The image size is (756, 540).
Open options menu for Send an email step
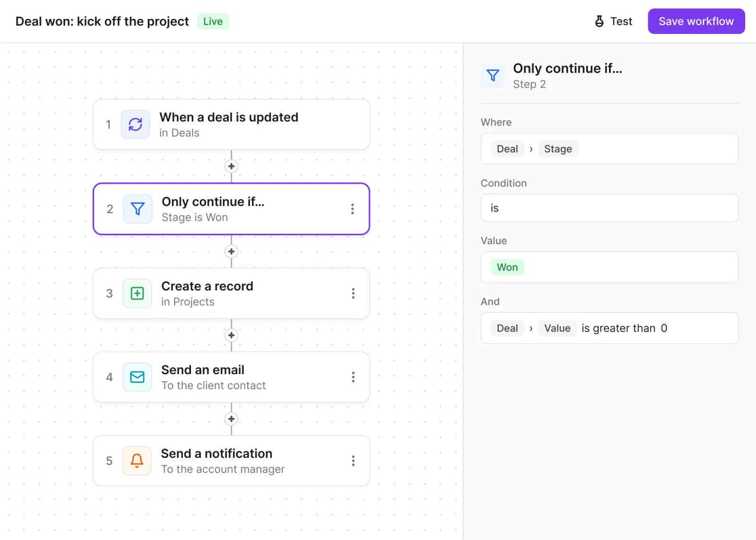click(x=353, y=377)
